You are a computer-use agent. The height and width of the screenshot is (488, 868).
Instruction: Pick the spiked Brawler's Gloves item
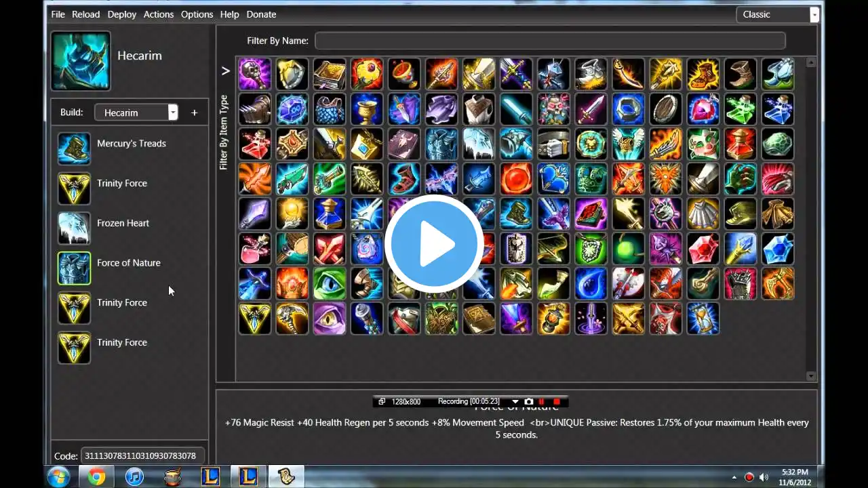point(255,109)
